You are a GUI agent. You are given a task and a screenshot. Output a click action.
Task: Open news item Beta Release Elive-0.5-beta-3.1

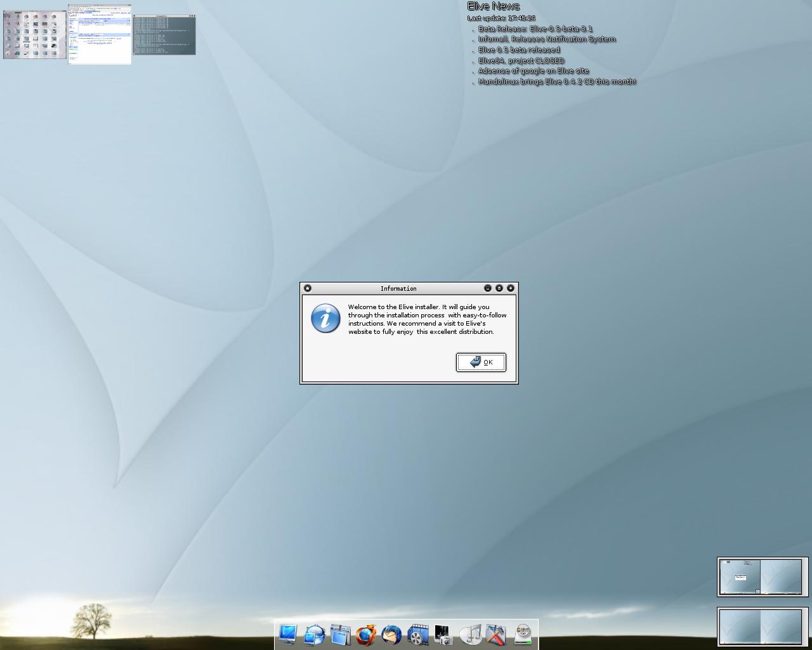pyautogui.click(x=535, y=29)
